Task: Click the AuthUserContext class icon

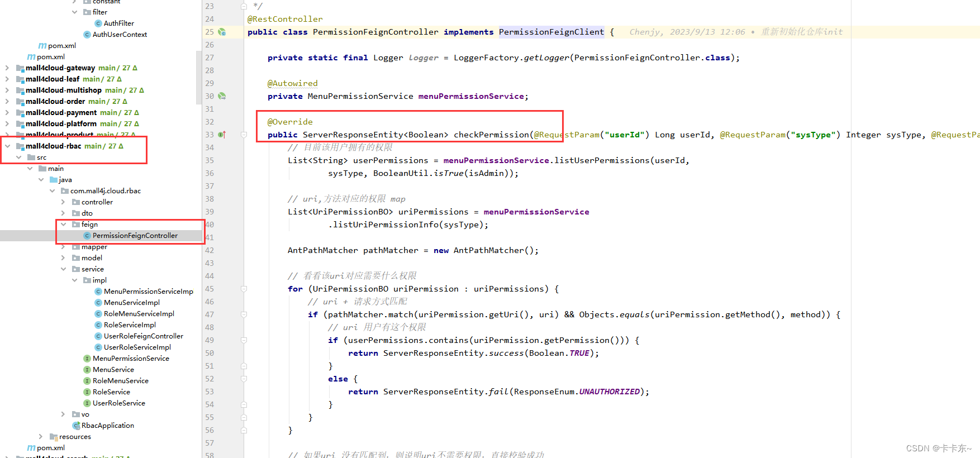Action: (x=87, y=35)
